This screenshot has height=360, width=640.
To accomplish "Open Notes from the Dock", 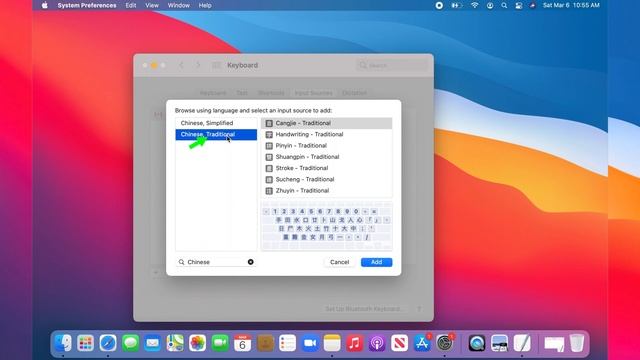I will pos(332,343).
